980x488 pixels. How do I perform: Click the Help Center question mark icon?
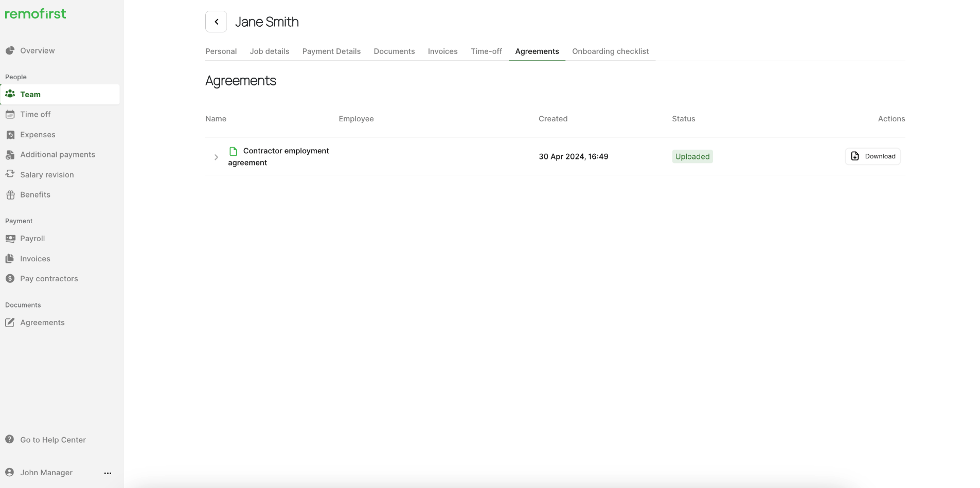click(x=10, y=440)
